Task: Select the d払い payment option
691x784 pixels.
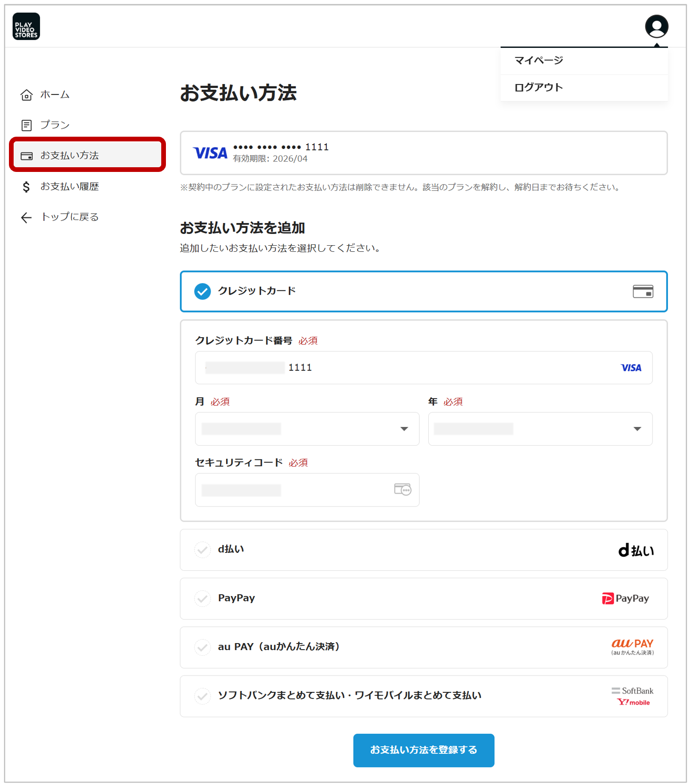Action: coord(423,550)
